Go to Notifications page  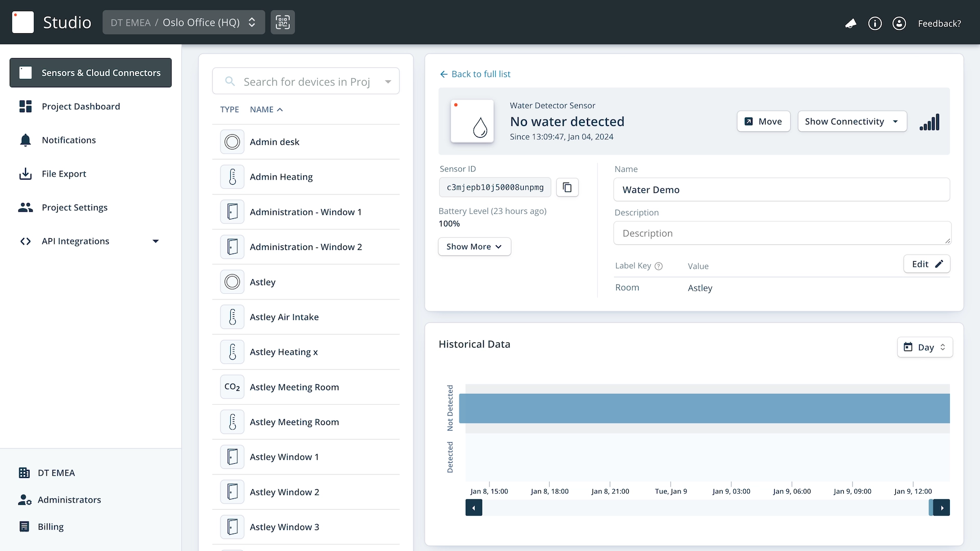(x=68, y=140)
